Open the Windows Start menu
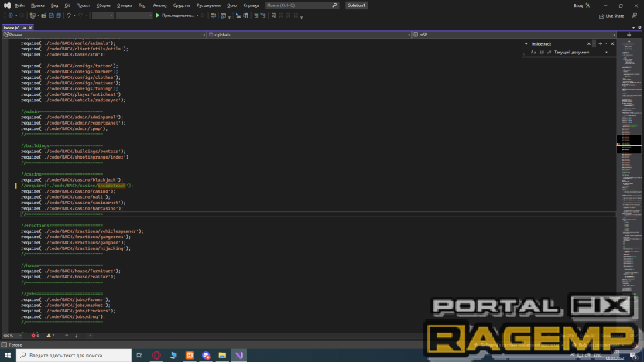The width and height of the screenshot is (644, 362). (8, 355)
